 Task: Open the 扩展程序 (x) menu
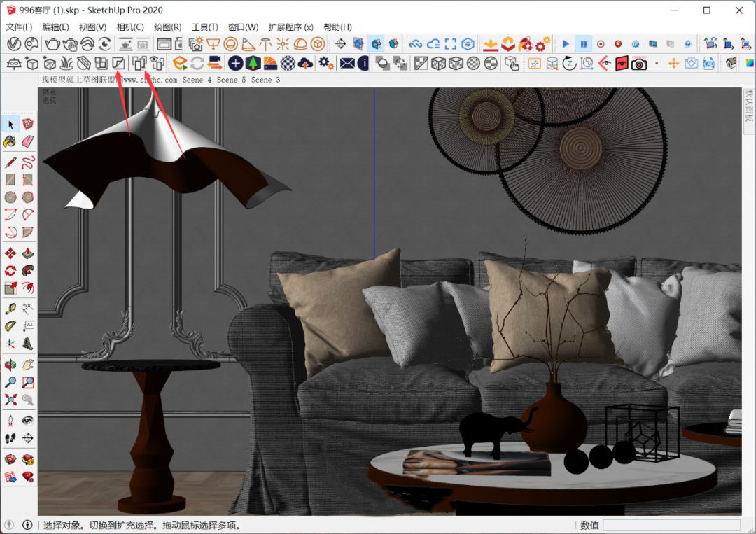[x=291, y=27]
